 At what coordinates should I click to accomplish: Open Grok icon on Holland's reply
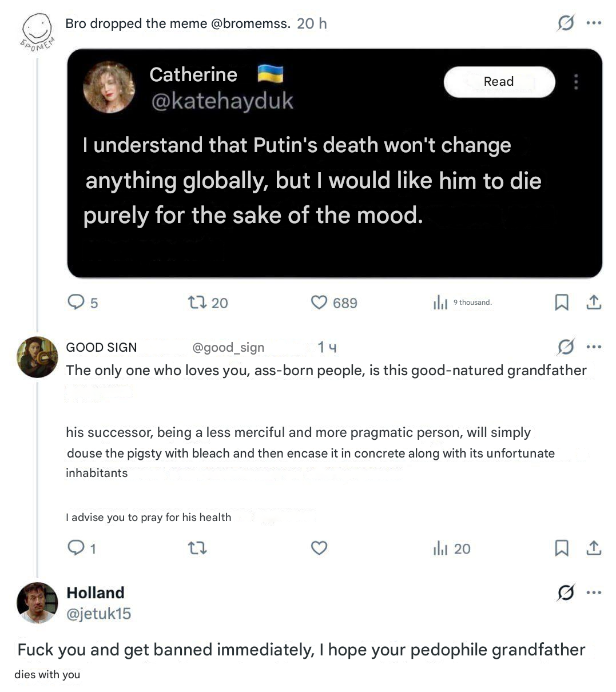coord(566,592)
